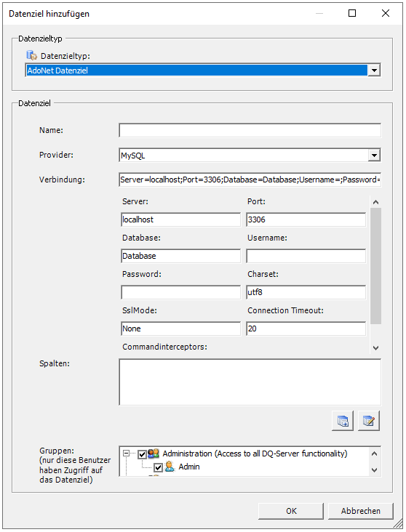Click the Gruppen list scroll-down arrow
Image resolution: width=406 pixels, height=532 pixels.
pos(374,470)
